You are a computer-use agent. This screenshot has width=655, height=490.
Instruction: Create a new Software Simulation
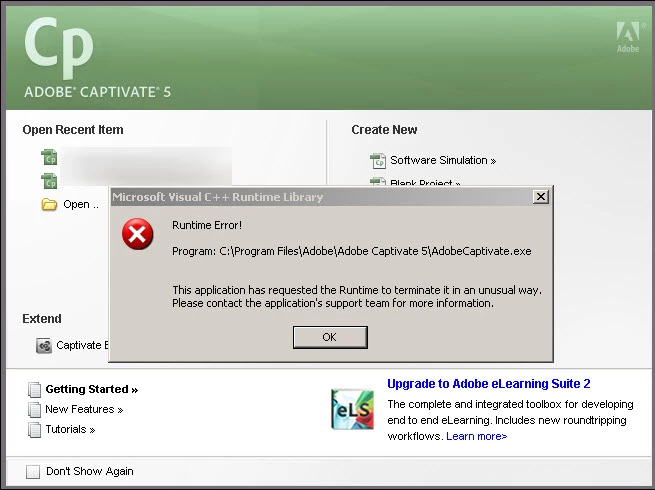click(x=443, y=160)
